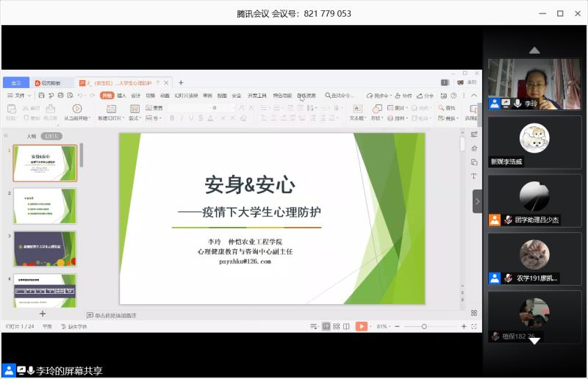Click the zoom out minus icon
Image resolution: width=588 pixels, height=379 pixels.
coord(397,326)
